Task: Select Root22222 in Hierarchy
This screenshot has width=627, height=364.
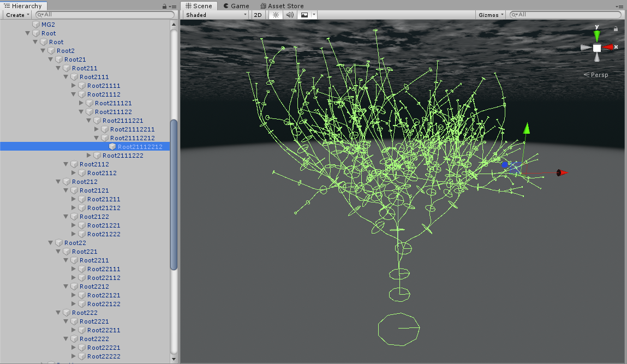Action: [x=104, y=356]
